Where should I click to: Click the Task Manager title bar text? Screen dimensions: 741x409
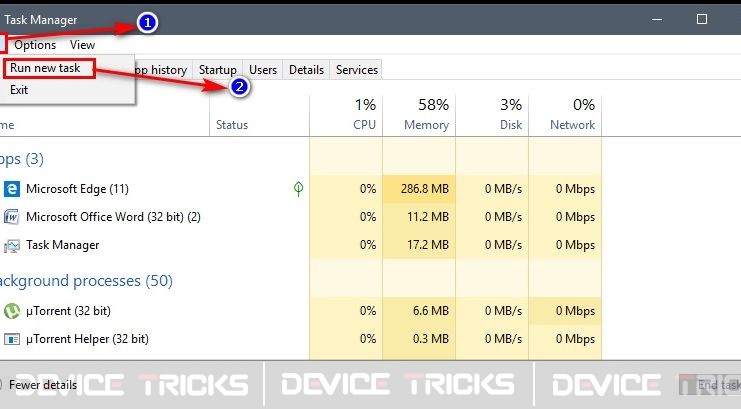tap(41, 20)
